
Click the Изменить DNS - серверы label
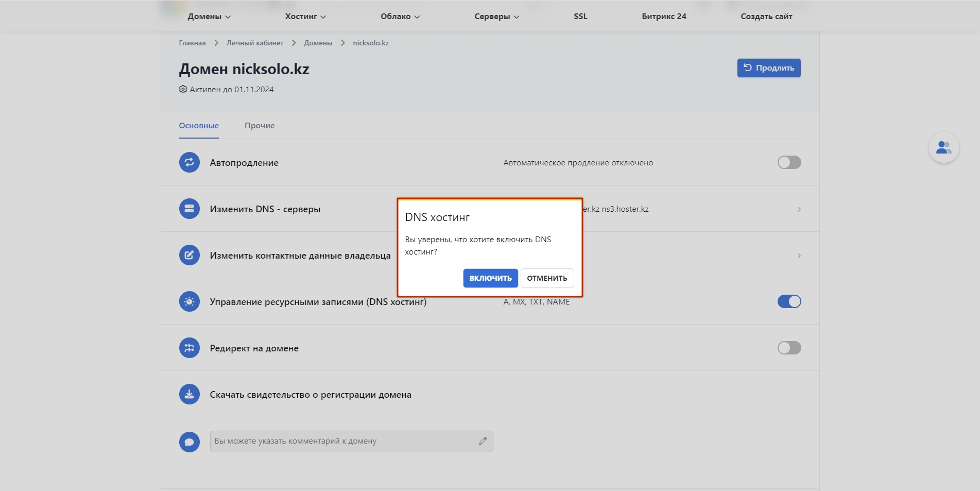pyautogui.click(x=265, y=209)
